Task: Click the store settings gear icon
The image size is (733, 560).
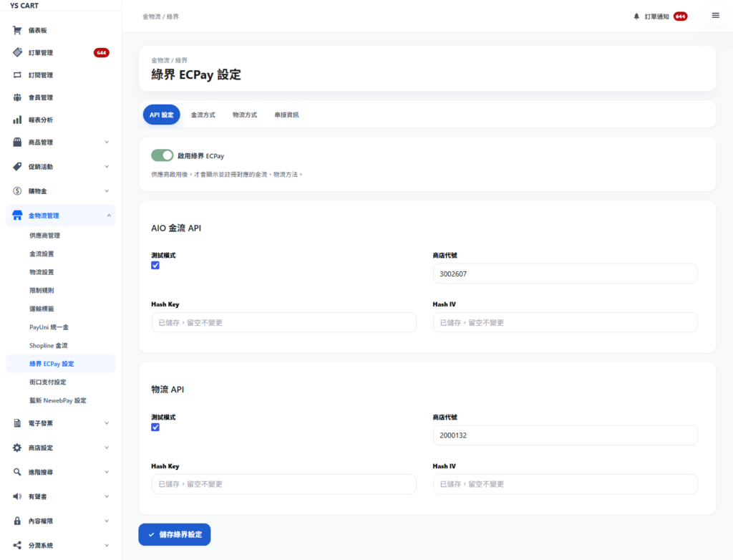Action: coord(17,448)
